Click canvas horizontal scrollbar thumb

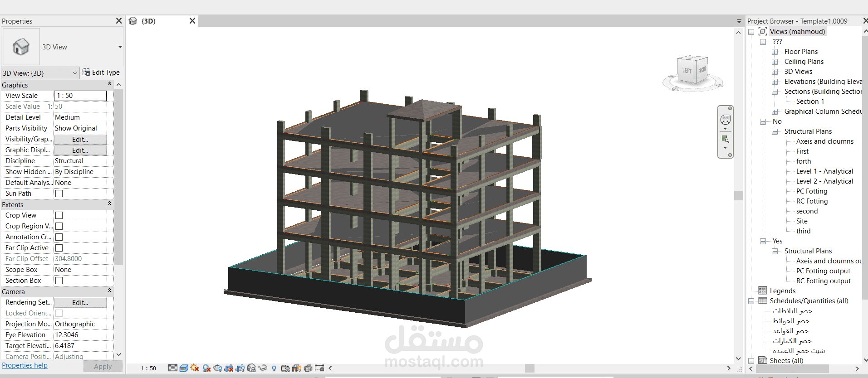(530, 368)
